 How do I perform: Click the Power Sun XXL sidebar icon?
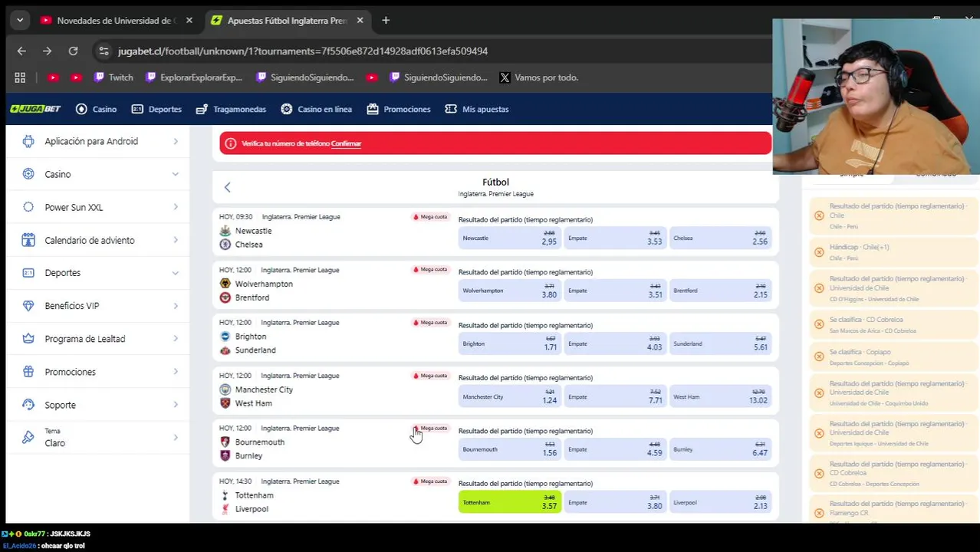(x=28, y=207)
